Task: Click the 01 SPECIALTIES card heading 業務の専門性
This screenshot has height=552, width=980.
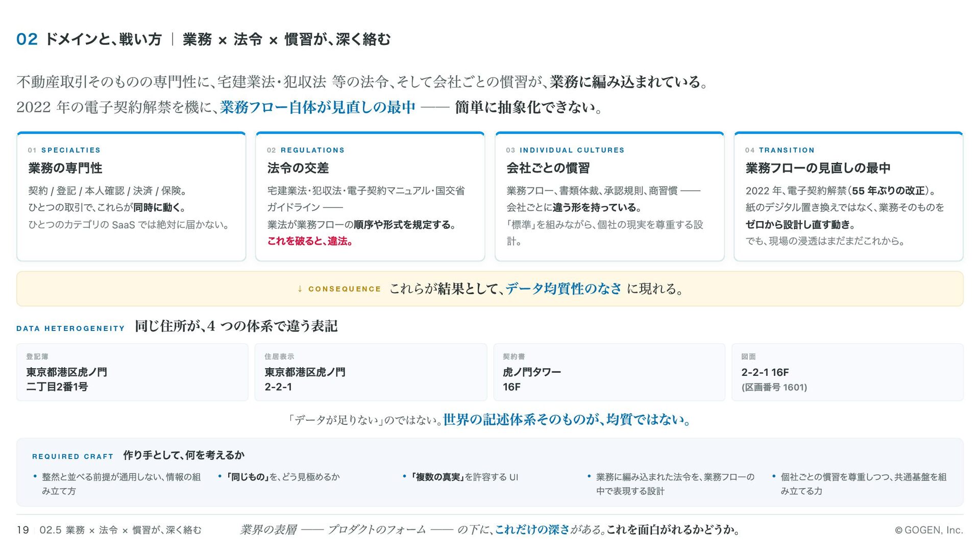Action: click(65, 168)
